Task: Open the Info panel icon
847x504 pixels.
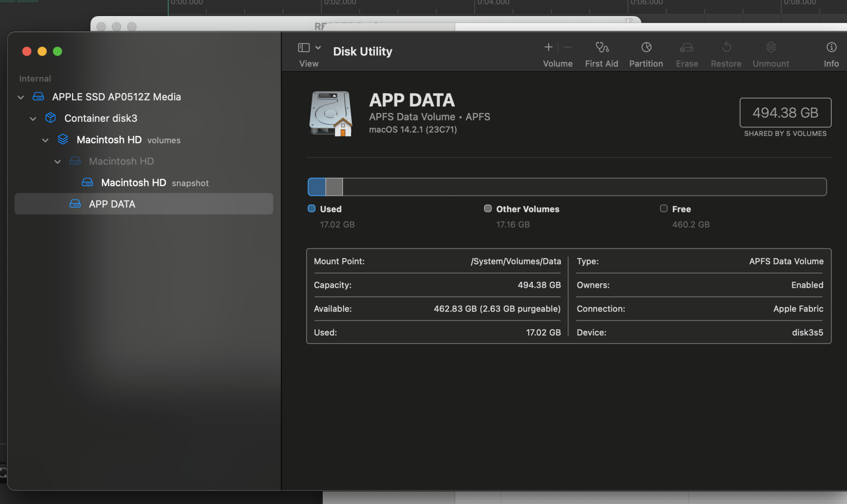Action: (x=831, y=47)
